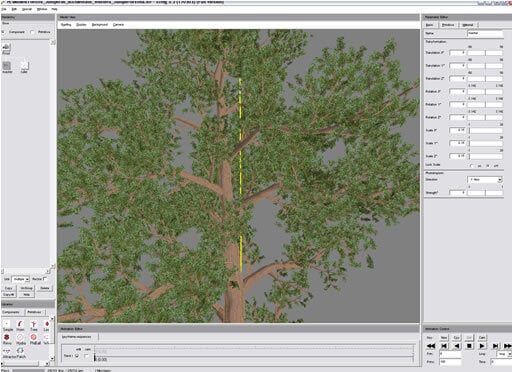Expand the Loop dropdown in Animation Control

[x=504, y=354]
